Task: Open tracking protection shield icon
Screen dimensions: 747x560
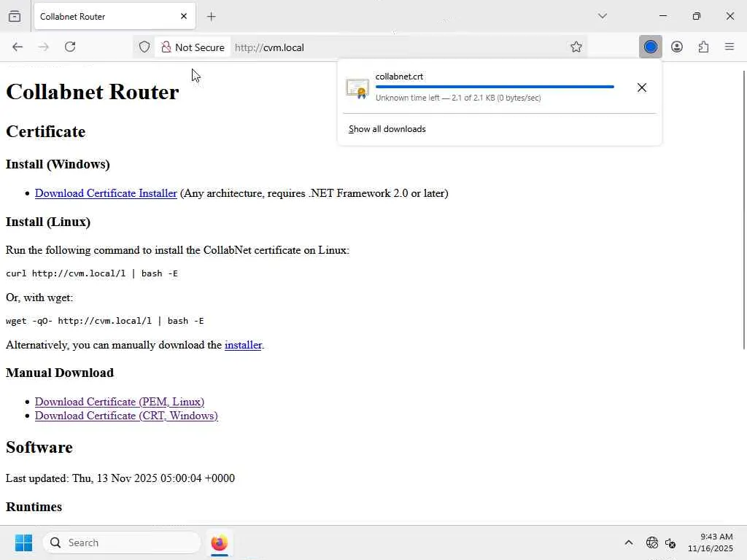Action: pos(144,47)
